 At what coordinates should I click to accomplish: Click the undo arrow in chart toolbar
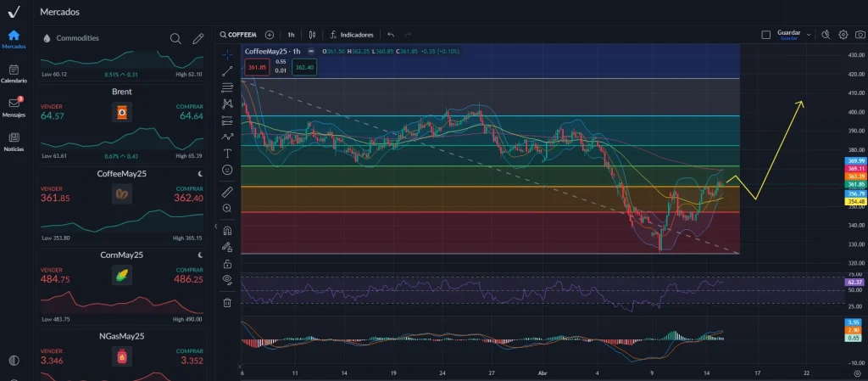coord(391,34)
